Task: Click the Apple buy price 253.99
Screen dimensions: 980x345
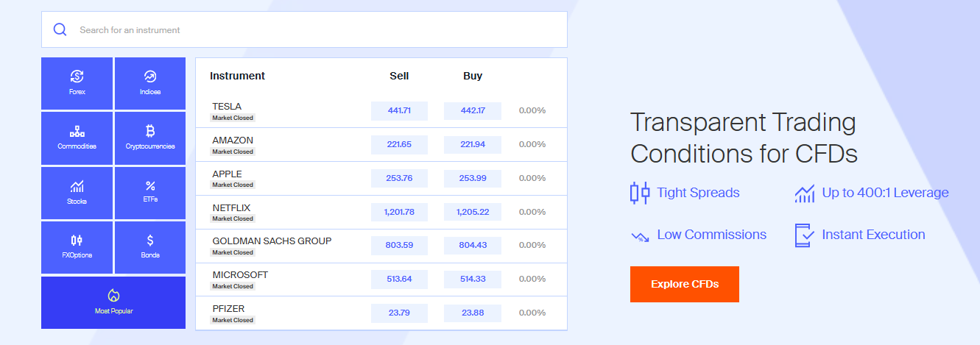Action: (x=472, y=178)
